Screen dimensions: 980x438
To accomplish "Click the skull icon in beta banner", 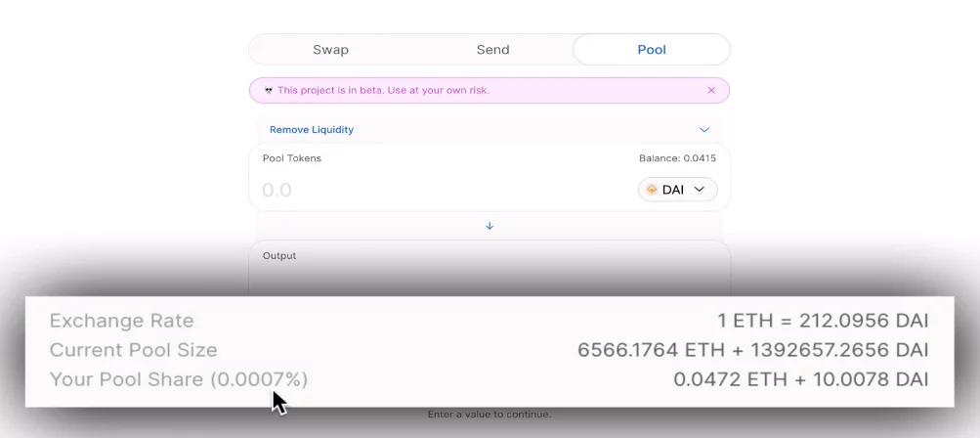I will coord(269,90).
